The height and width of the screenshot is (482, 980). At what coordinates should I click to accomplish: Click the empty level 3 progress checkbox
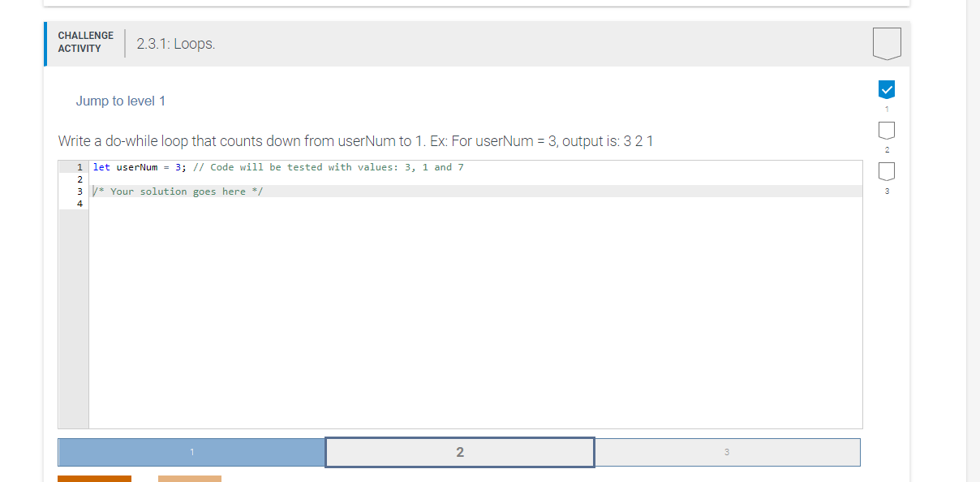click(887, 170)
